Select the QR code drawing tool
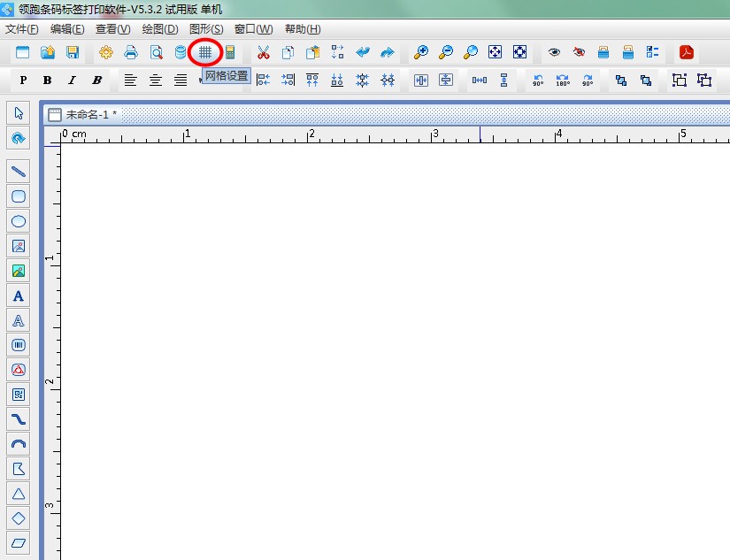 point(19,395)
